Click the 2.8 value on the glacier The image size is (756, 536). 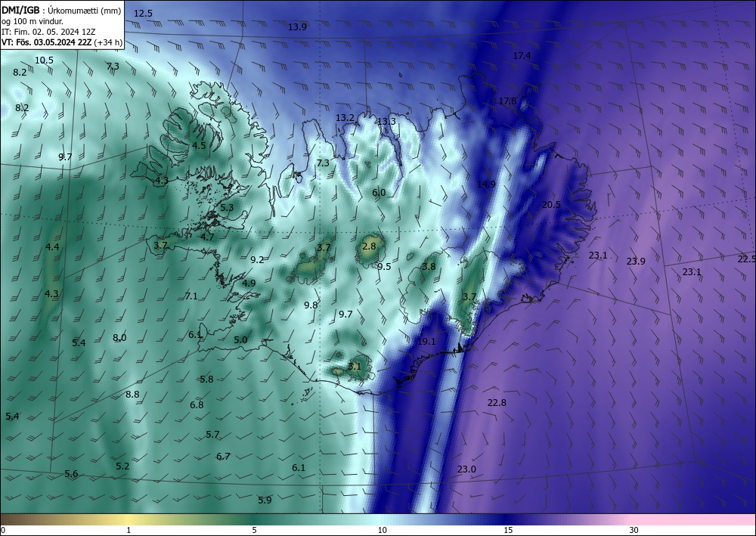coord(369,246)
